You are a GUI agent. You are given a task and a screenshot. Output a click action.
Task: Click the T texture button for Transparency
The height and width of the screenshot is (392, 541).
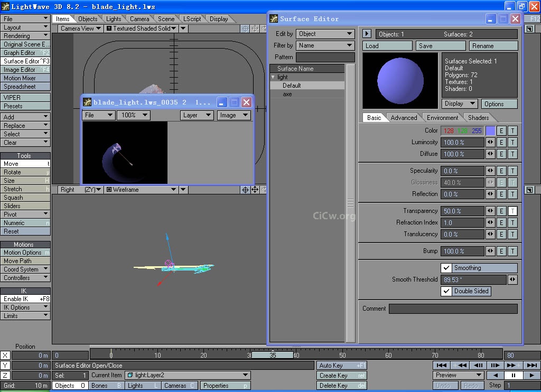(512, 211)
